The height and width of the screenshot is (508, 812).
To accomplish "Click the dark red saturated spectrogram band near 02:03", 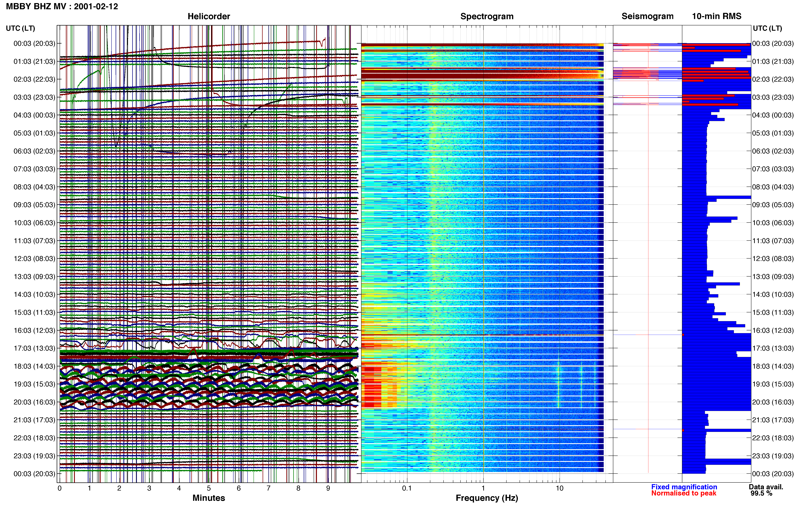I will [x=482, y=74].
